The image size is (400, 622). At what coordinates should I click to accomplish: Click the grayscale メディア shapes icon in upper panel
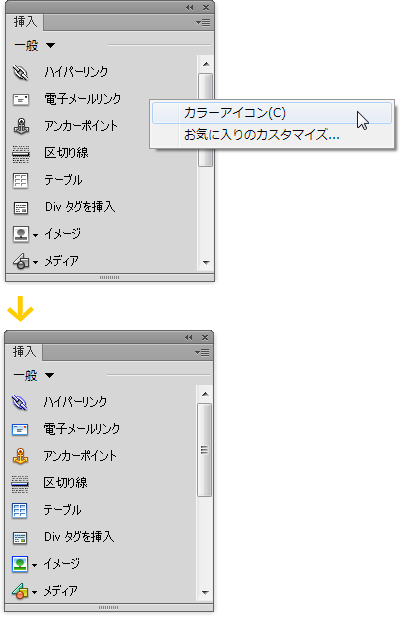pos(21,261)
